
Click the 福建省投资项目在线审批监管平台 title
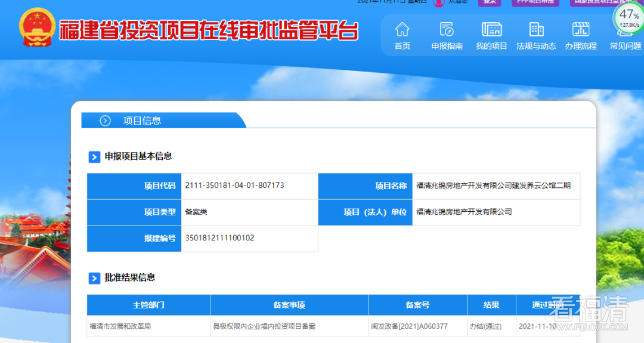209,30
